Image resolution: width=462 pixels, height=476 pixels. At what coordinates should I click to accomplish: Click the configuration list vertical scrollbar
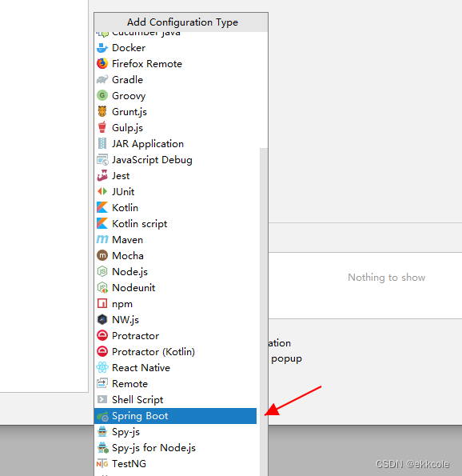point(264,312)
